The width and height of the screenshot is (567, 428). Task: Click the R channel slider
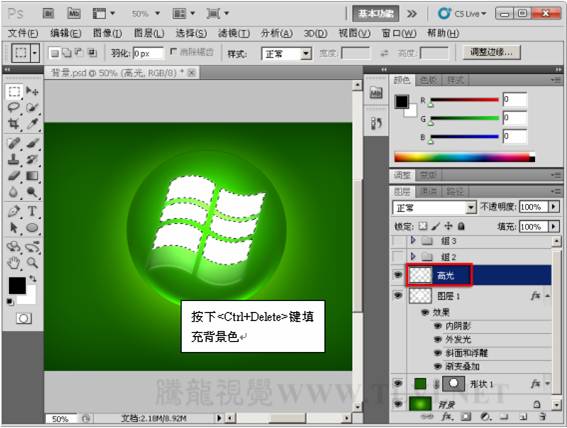[x=464, y=100]
